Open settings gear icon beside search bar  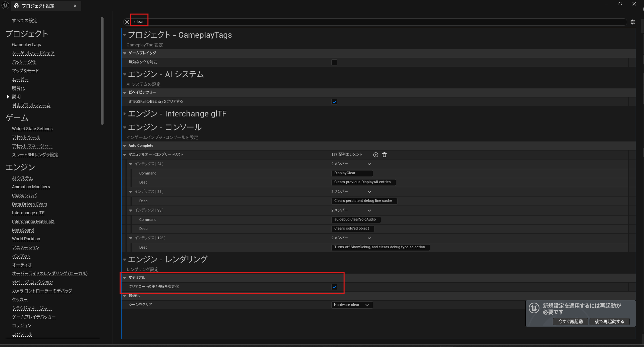click(632, 22)
